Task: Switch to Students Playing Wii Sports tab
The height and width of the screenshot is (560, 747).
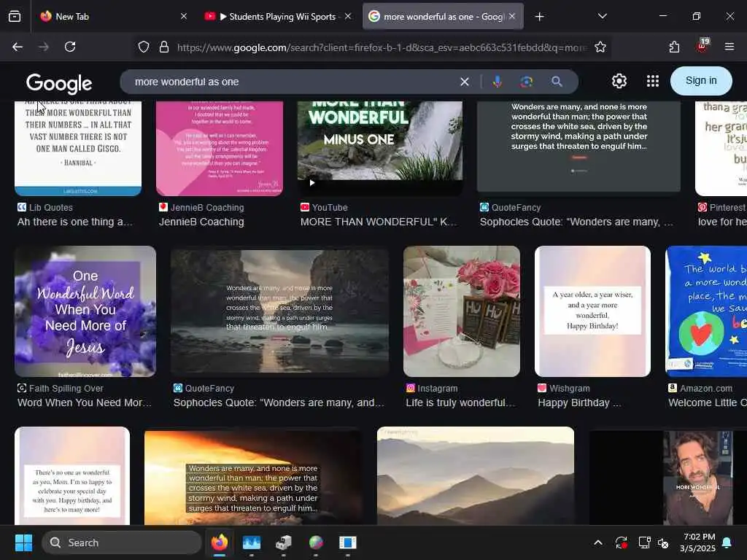Action: pos(277,17)
